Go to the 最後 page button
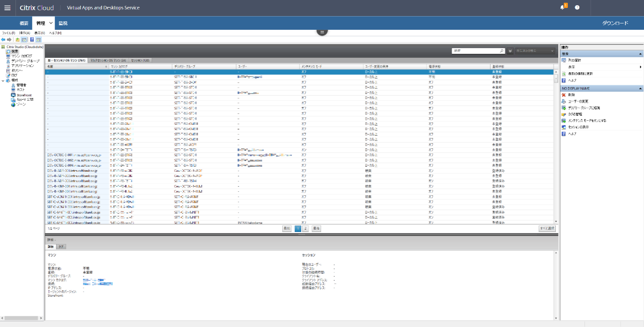 point(316,228)
